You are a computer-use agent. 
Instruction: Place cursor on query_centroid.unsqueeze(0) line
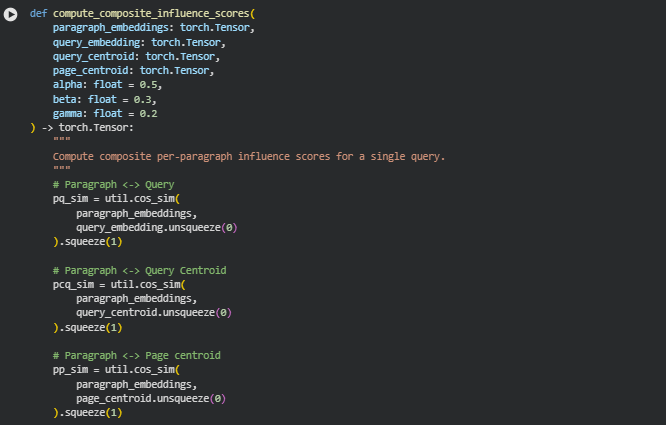(153, 313)
